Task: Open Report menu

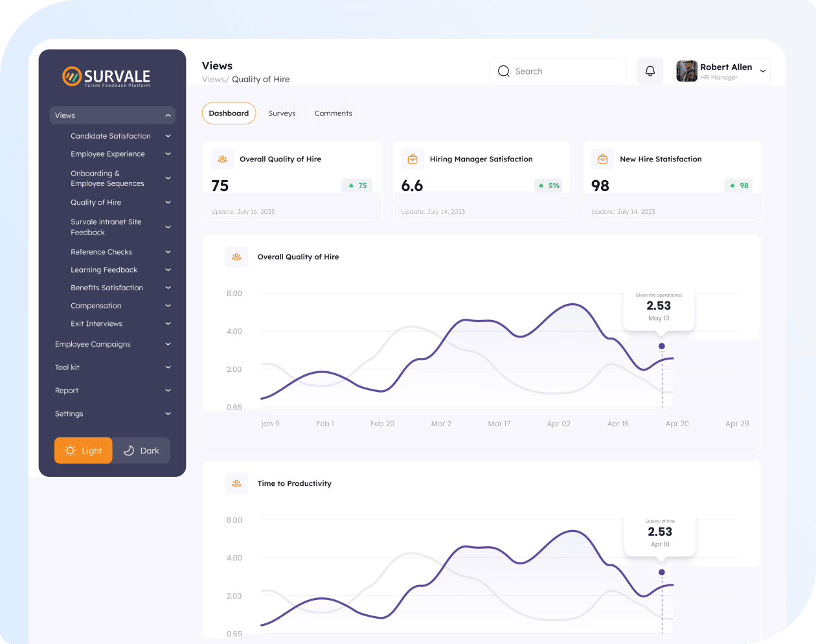Action: [x=113, y=391]
